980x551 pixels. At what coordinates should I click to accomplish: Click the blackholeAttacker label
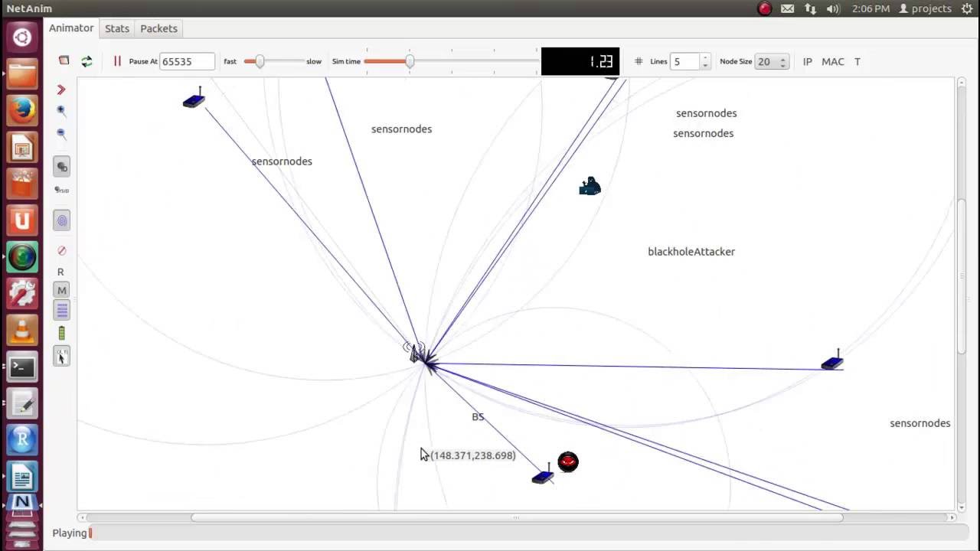691,251
